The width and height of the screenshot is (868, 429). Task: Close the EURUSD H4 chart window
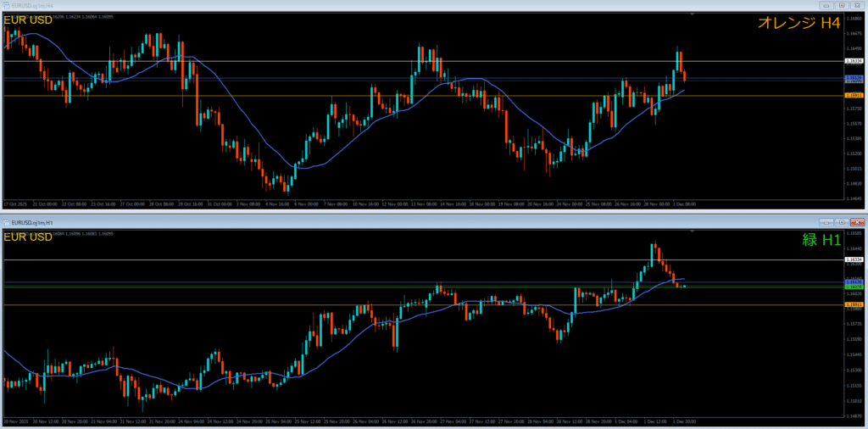coord(856,5)
